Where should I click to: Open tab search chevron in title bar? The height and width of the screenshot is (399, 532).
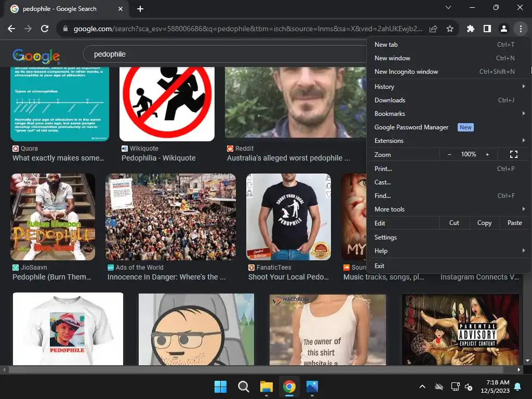448,7
